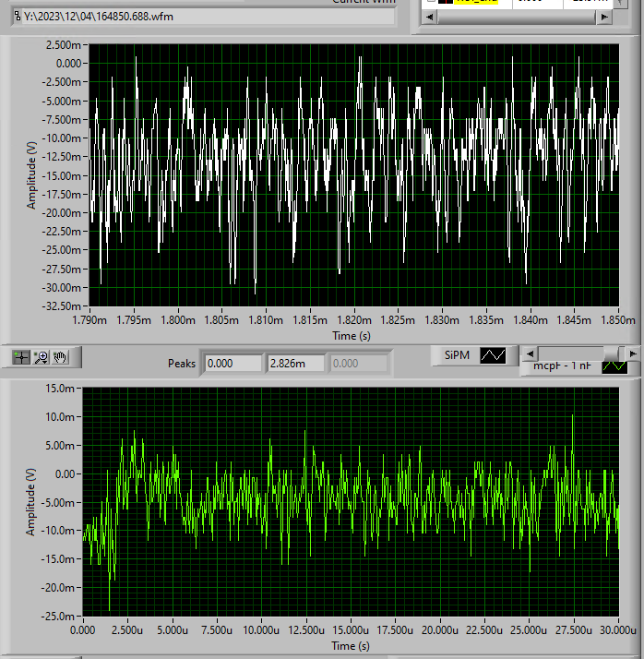Click the SiPM plot legend waveform icon

pyautogui.click(x=494, y=355)
